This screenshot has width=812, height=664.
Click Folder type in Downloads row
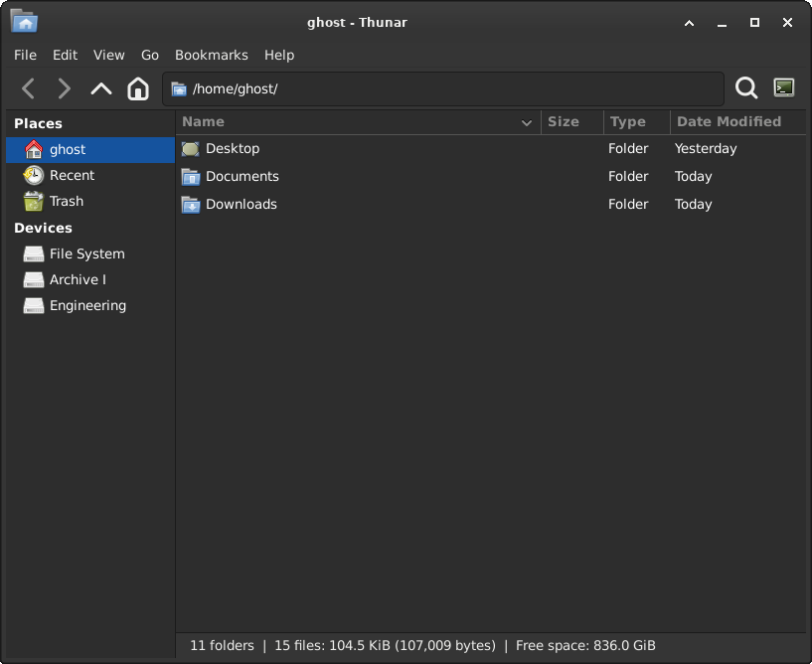point(628,205)
